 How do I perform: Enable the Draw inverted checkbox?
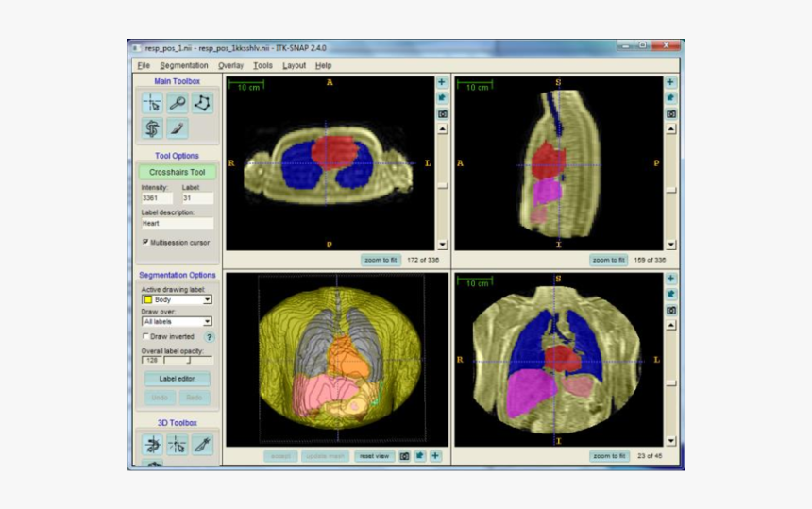[145, 336]
